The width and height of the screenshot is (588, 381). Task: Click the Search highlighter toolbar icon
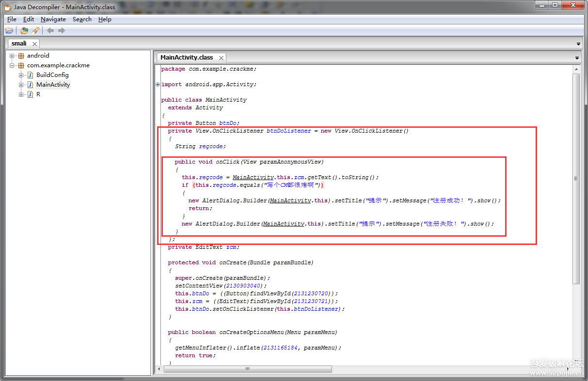coord(35,30)
